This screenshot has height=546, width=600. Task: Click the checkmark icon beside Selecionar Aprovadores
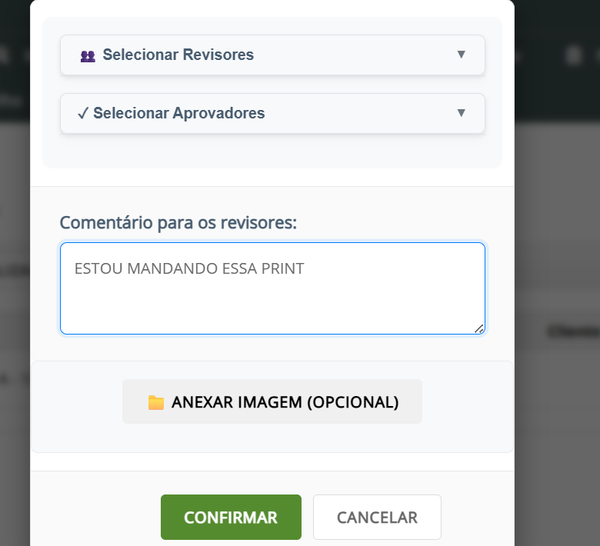click(83, 114)
